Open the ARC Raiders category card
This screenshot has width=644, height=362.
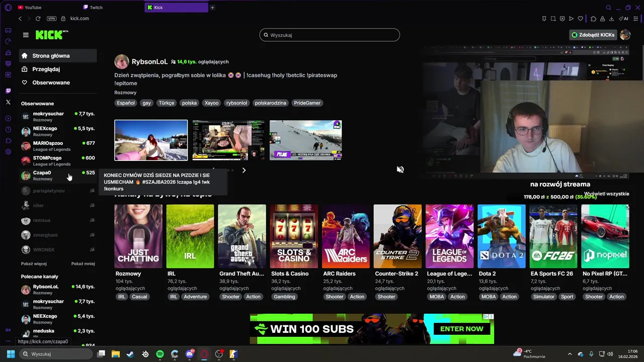tap(346, 236)
